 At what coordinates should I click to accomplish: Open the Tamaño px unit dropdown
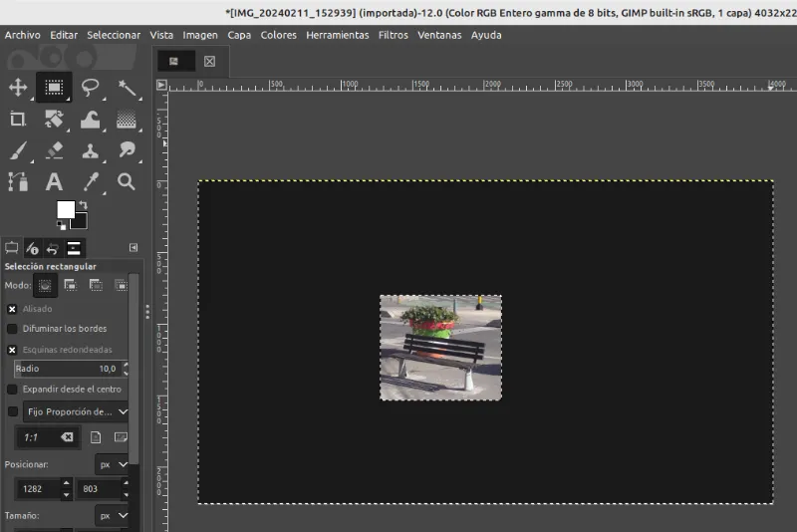pos(113,516)
